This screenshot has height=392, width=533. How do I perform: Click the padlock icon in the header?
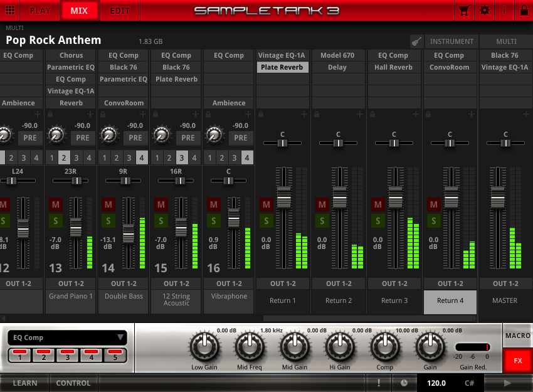[524, 11]
